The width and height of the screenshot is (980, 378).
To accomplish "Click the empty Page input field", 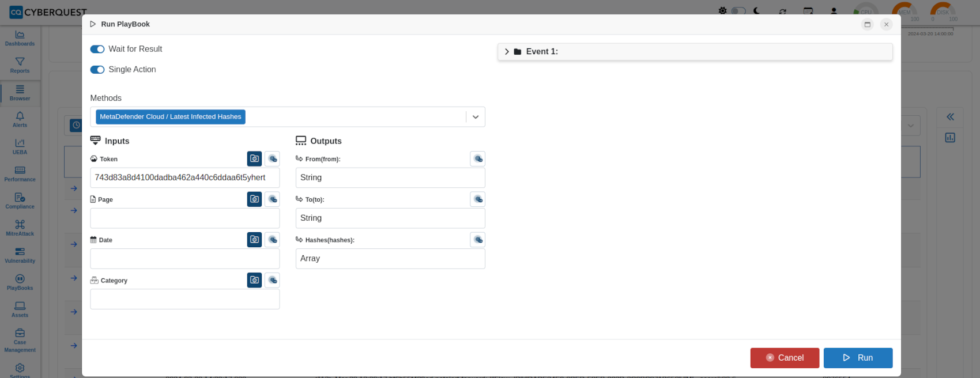I will click(185, 218).
